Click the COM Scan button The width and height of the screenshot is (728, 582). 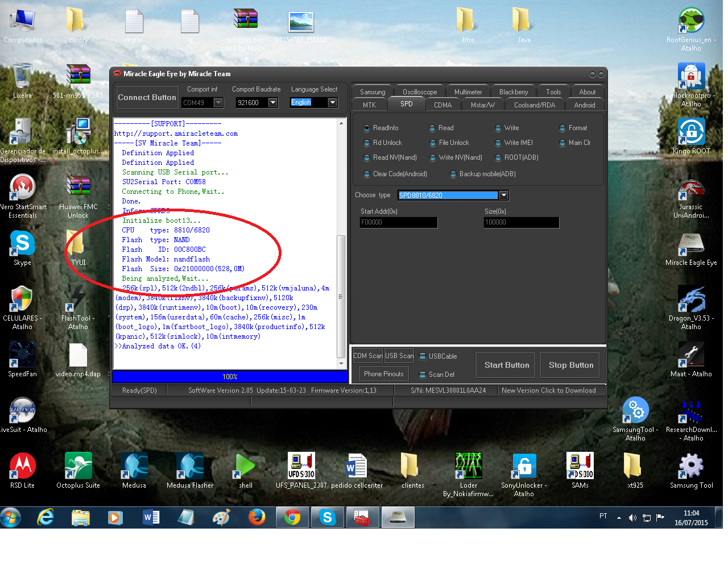[x=368, y=356]
